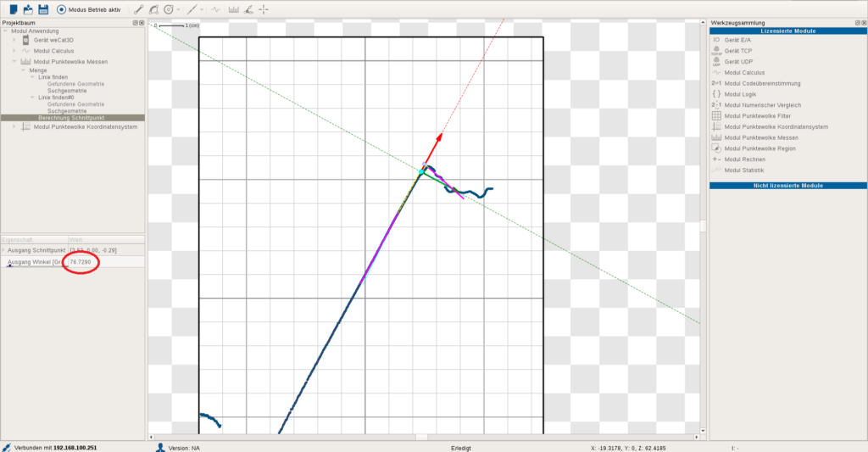
Task: Click the Modul Logik braces icon
Action: pos(716,94)
